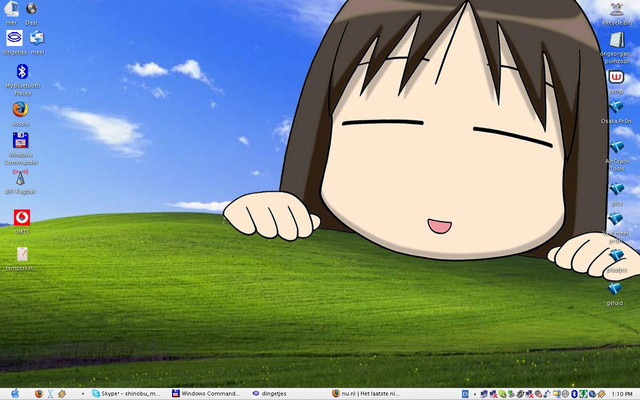The height and width of the screenshot is (400, 640).
Task: Click the music note icon in the system tray
Action: click(547, 394)
